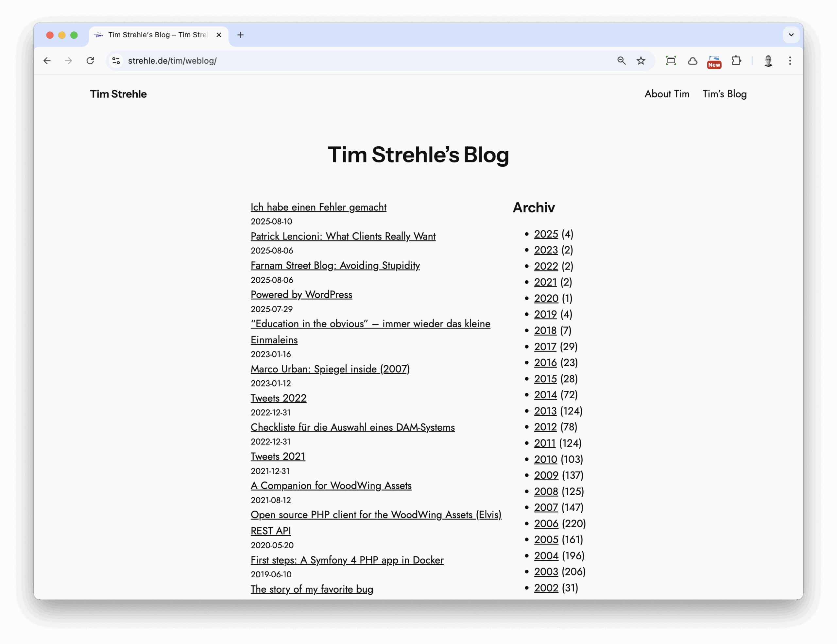Viewport: 837px width, 644px height.
Task: Open the 2005 archive link
Action: tap(546, 539)
